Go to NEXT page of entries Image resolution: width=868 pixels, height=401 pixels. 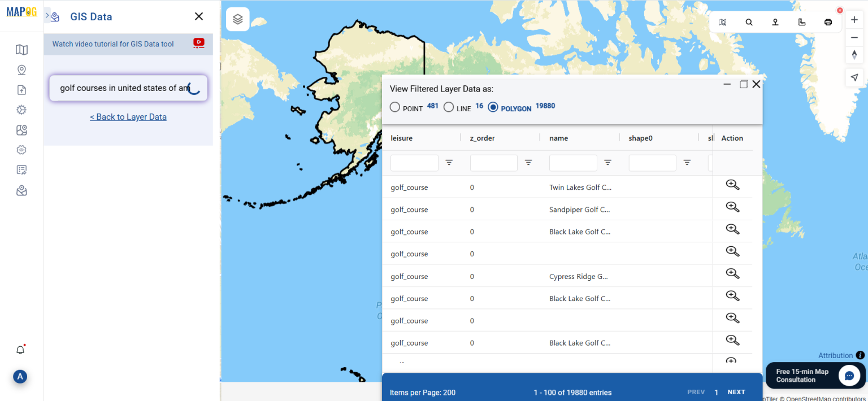coord(736,391)
